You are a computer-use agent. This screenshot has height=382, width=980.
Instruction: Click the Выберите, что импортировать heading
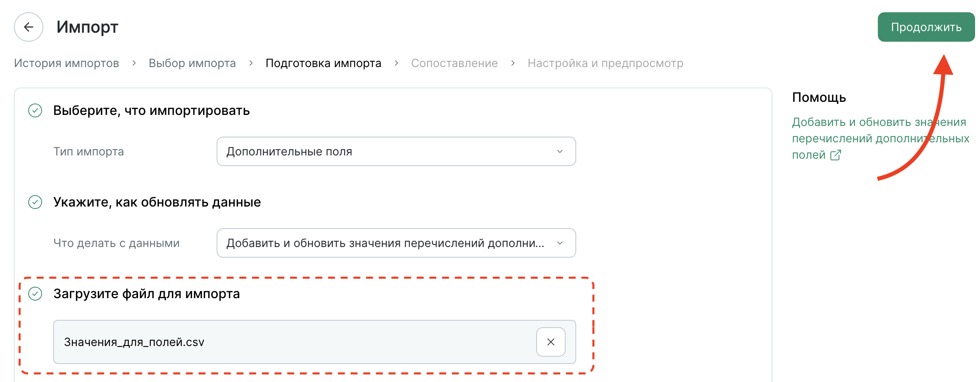pyautogui.click(x=152, y=110)
